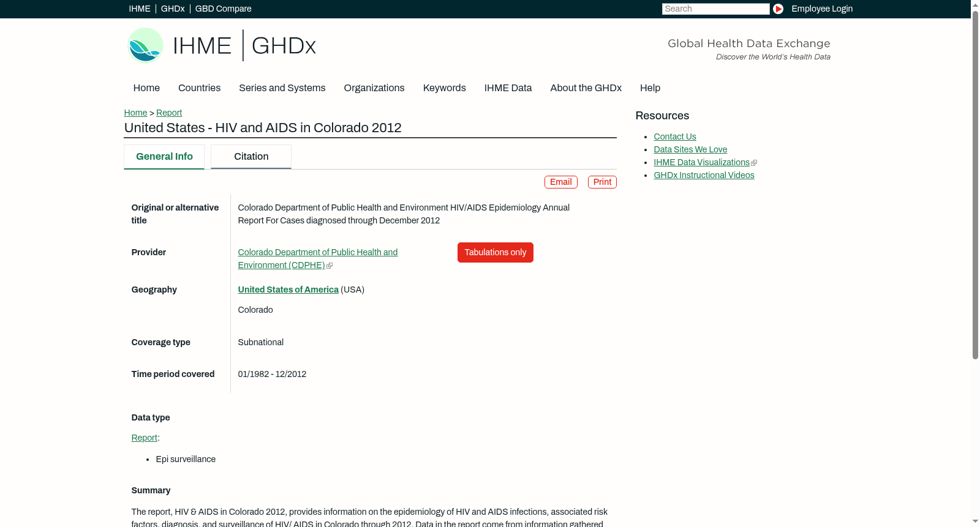Click the Email button
This screenshot has height=527, width=980.
click(560, 182)
